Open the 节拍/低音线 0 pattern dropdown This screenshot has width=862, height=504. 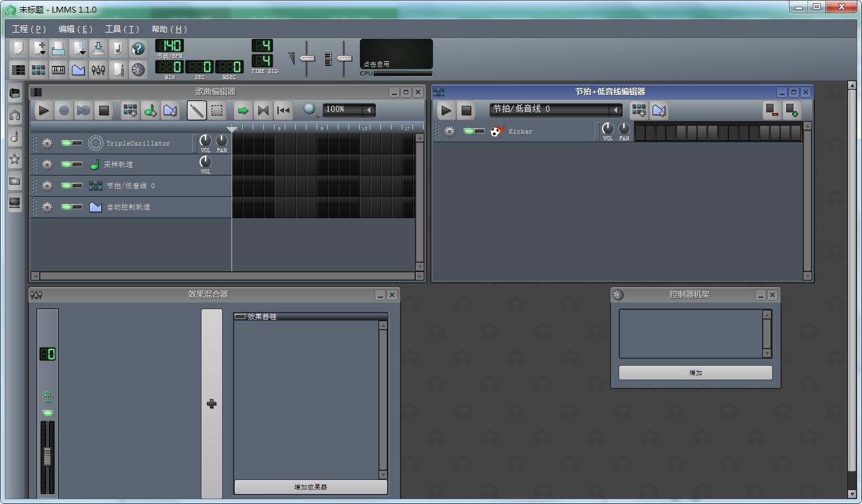coord(556,110)
